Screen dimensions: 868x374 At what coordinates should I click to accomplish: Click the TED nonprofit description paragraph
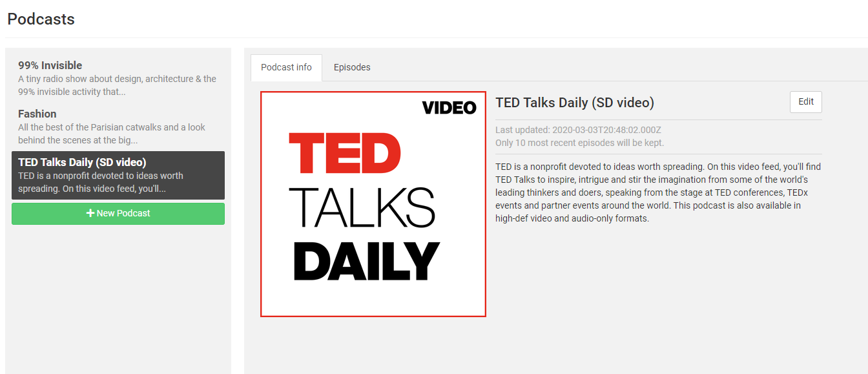[658, 192]
